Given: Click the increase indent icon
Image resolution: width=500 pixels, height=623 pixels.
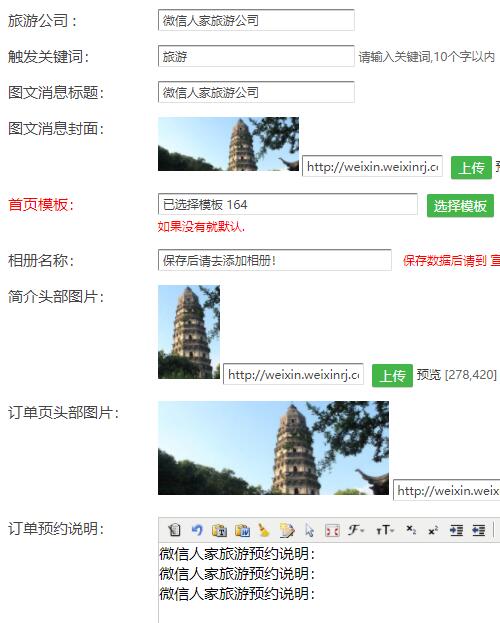Looking at the screenshot, I should click(456, 530).
